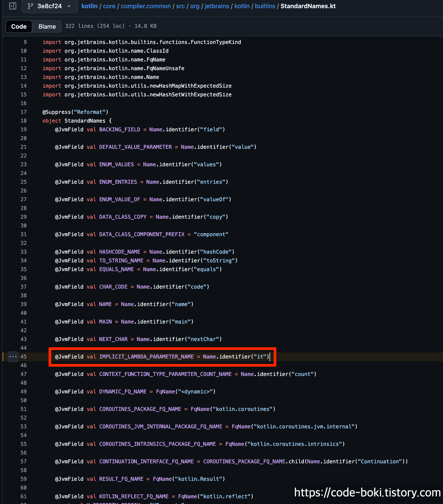Viewport: 443px width, 504px height.
Task: Open the builtins folder breadcrumb
Action: (265, 6)
